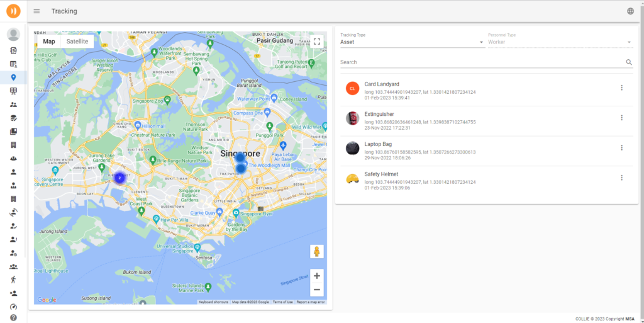Click timestamp 23-Nov-2022 17:22:31
Image resolution: width=644 pixels, height=323 pixels.
(387, 128)
